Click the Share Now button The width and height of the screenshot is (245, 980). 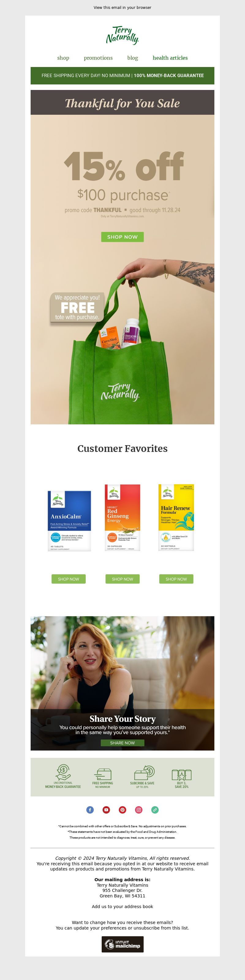(122, 743)
